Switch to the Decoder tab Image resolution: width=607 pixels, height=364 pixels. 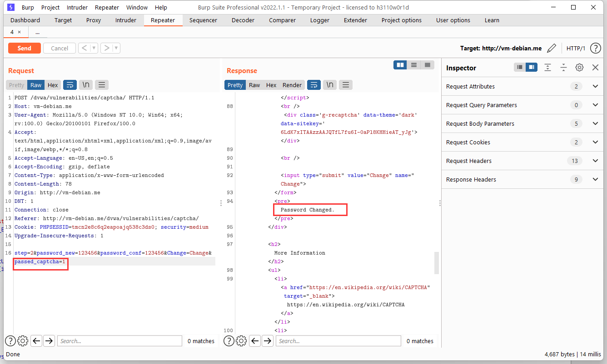point(243,20)
